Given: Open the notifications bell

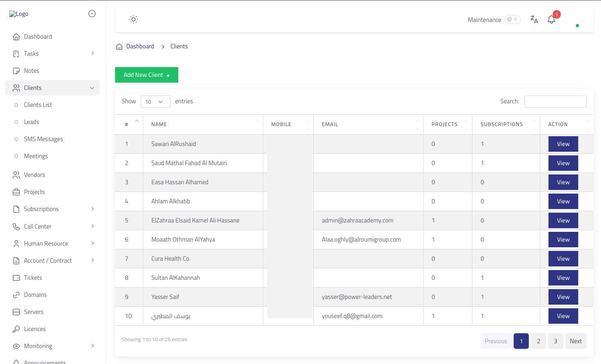Looking at the screenshot, I should coord(551,20).
